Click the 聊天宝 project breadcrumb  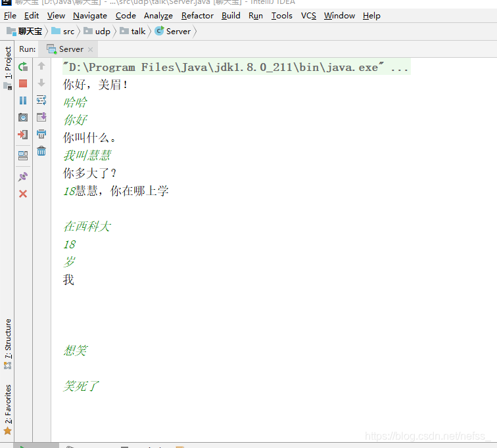[x=25, y=32]
